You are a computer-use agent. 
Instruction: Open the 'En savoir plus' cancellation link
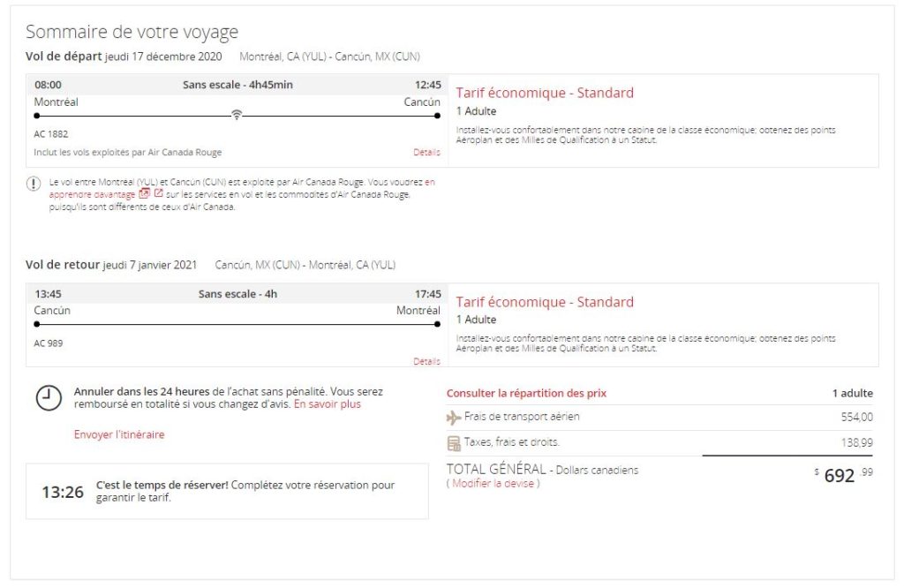pyautogui.click(x=328, y=404)
